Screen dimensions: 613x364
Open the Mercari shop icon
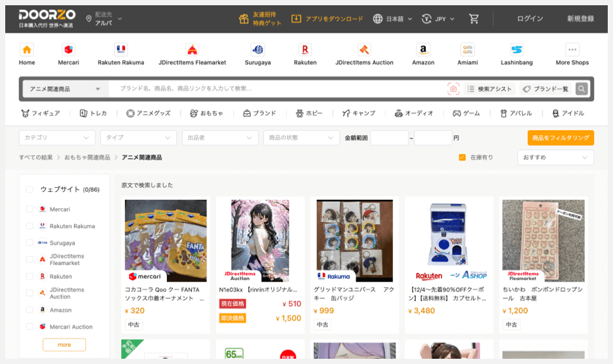point(68,50)
